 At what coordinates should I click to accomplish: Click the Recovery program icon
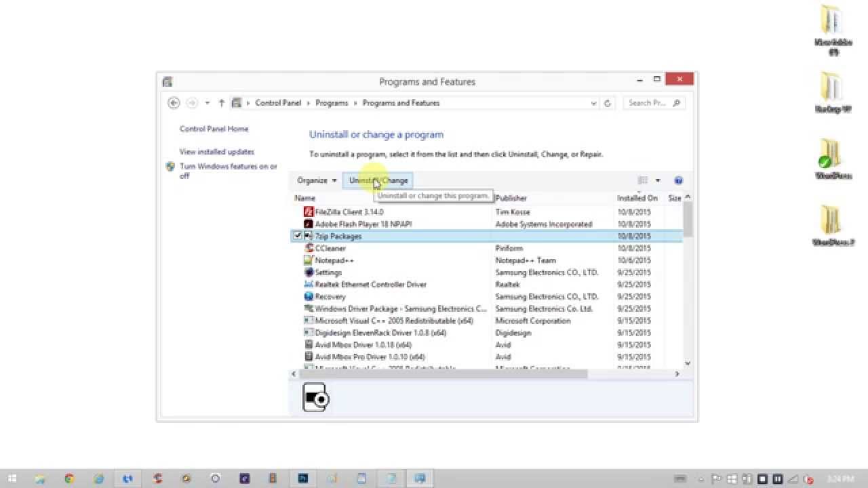tap(309, 297)
